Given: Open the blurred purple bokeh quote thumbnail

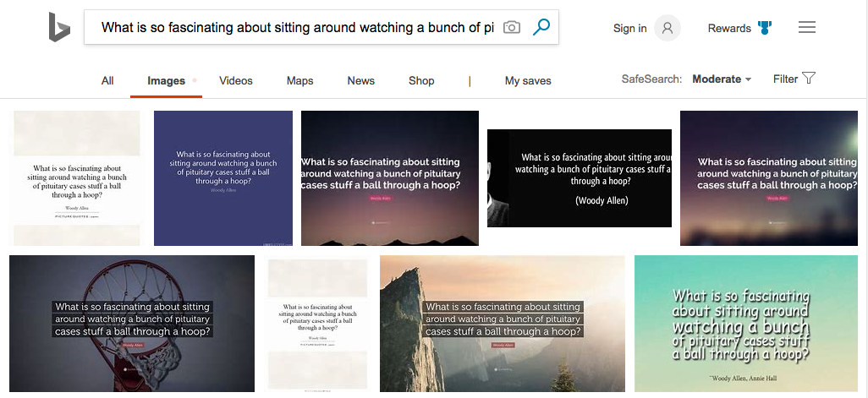Looking at the screenshot, I should pos(769,178).
